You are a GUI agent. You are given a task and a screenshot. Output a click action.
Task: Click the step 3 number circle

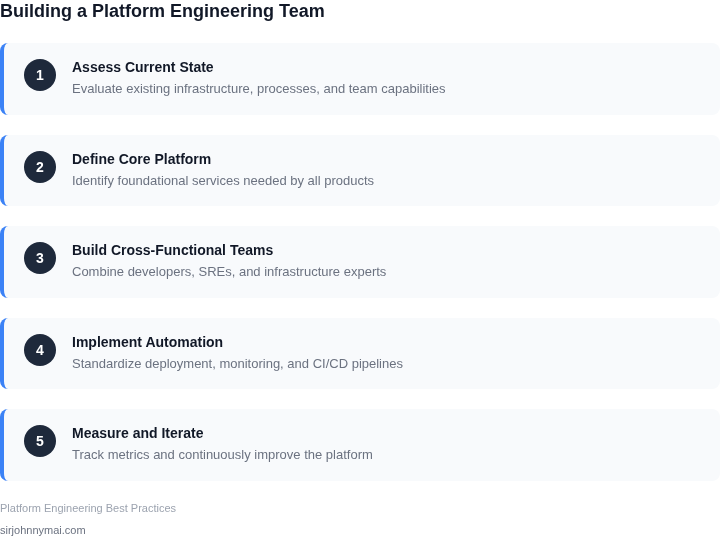(40, 258)
